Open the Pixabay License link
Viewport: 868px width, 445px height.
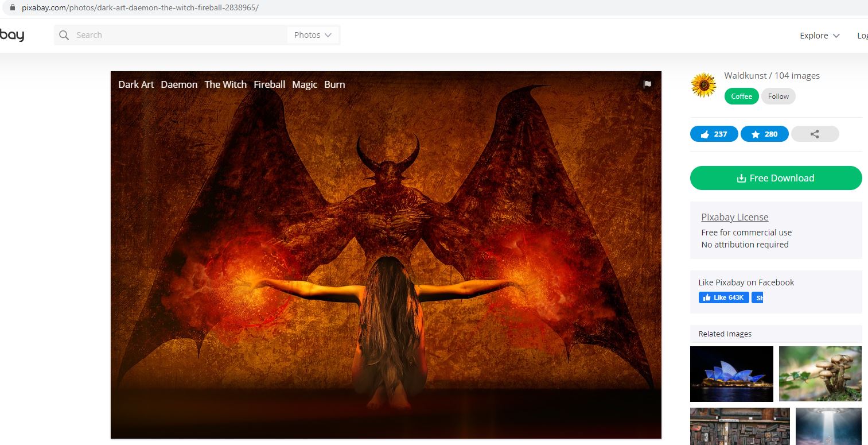734,217
